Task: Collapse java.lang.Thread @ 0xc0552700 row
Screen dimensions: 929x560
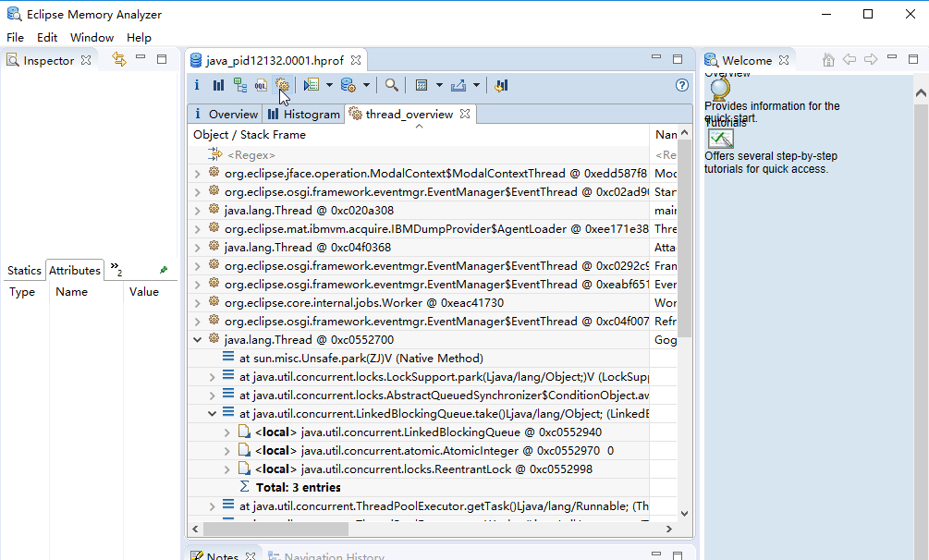Action: tap(197, 339)
